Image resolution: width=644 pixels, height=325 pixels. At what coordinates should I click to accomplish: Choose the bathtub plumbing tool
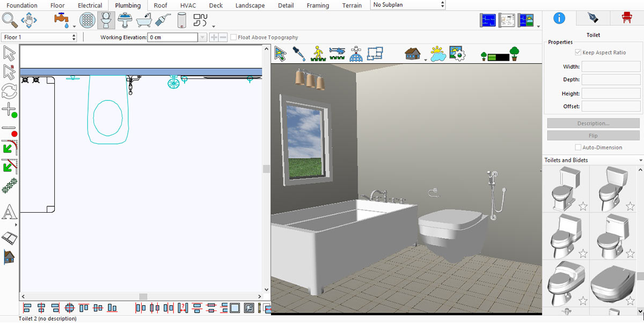[x=144, y=21]
